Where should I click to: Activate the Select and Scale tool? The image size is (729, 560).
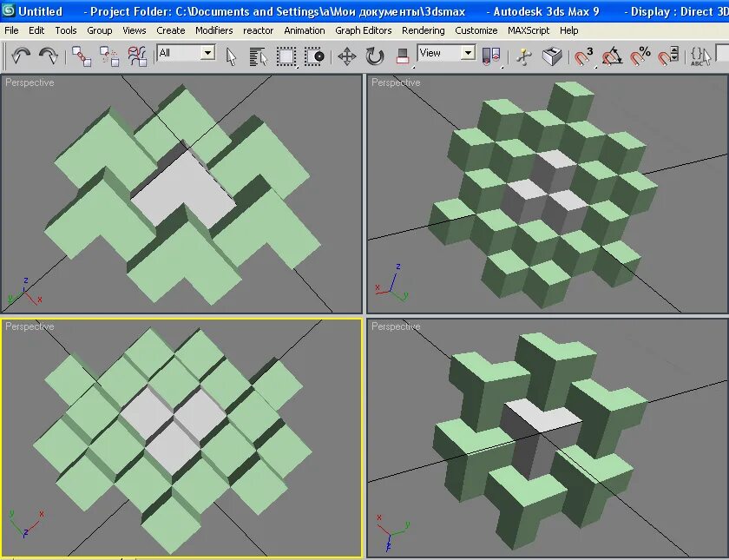(x=403, y=56)
